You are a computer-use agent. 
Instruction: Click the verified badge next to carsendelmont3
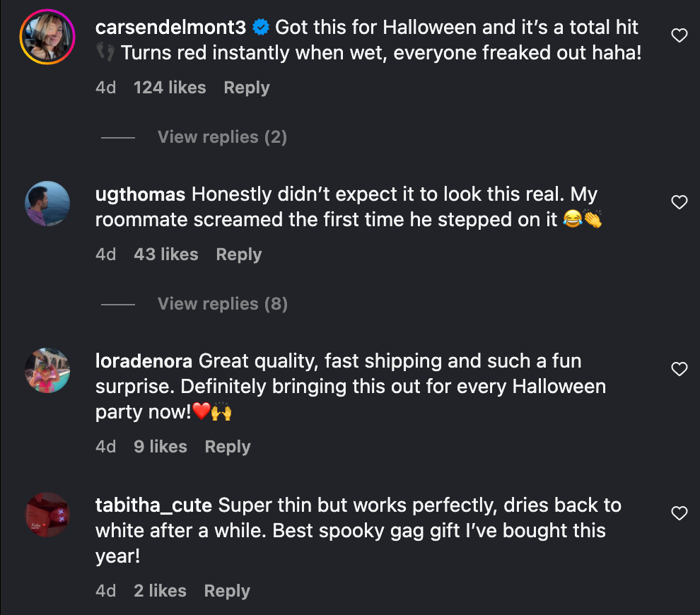[x=260, y=28]
